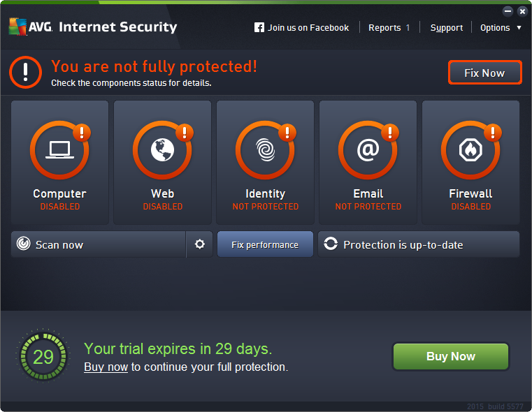Click the green Buy Now button
The height and width of the screenshot is (412, 532).
coord(450,356)
